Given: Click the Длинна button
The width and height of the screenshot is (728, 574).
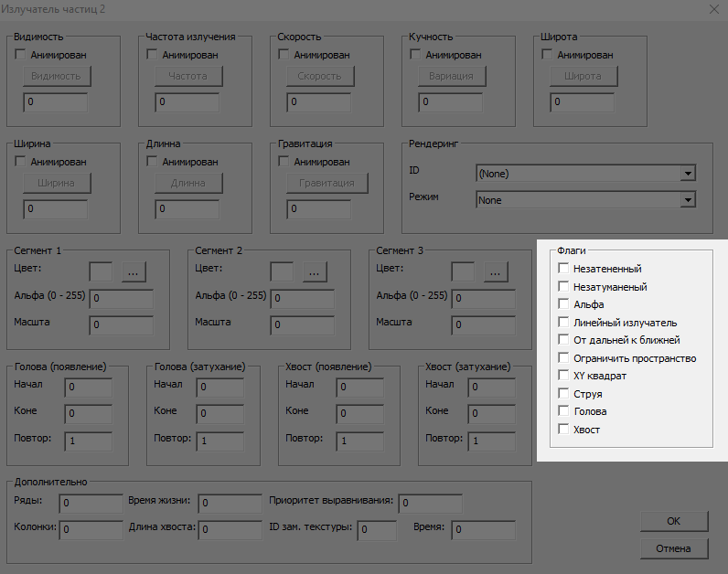Looking at the screenshot, I should point(188,183).
